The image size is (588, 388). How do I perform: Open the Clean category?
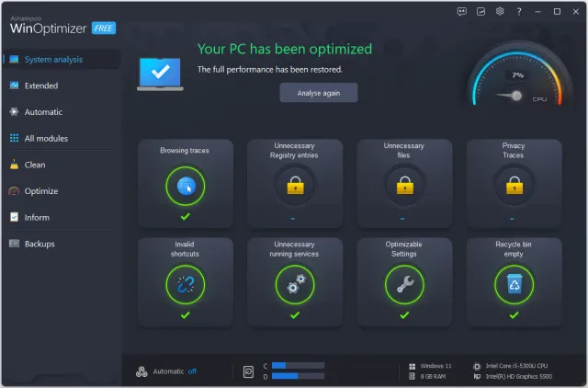(35, 165)
